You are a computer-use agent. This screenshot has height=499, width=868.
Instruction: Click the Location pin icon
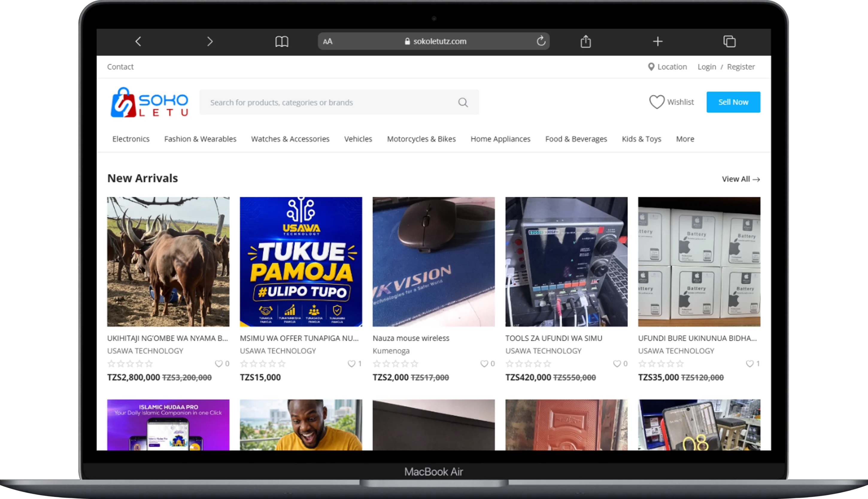pyautogui.click(x=651, y=66)
